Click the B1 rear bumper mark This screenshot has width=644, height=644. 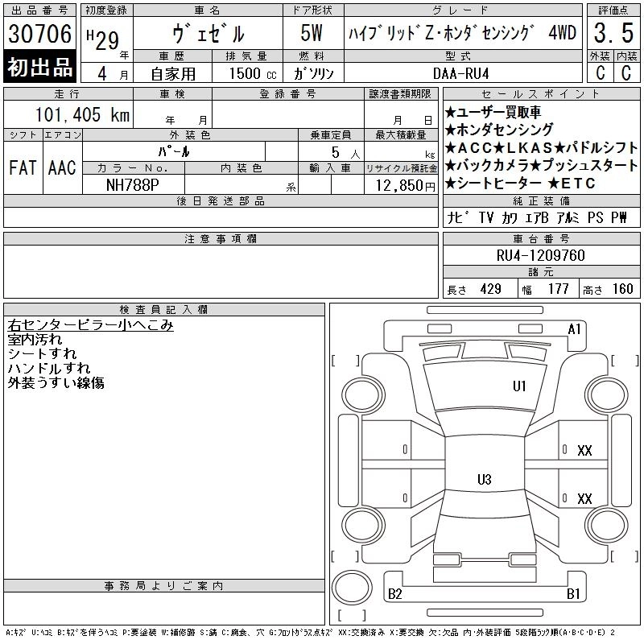pyautogui.click(x=573, y=594)
